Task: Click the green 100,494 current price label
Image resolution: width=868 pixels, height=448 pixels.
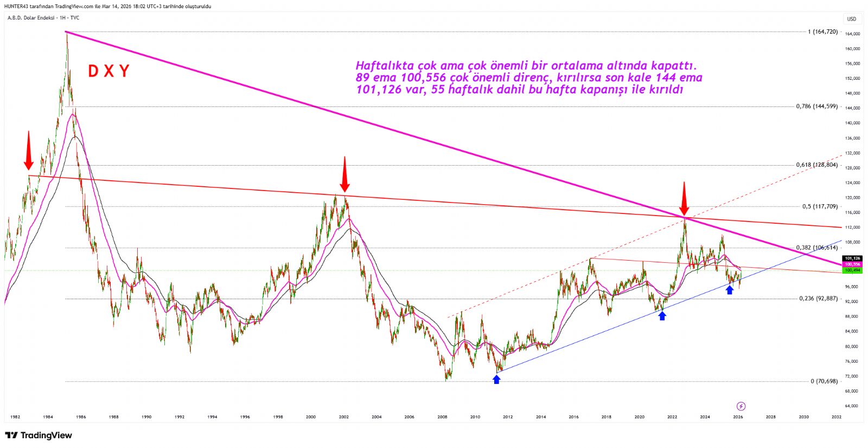Action: (852, 270)
